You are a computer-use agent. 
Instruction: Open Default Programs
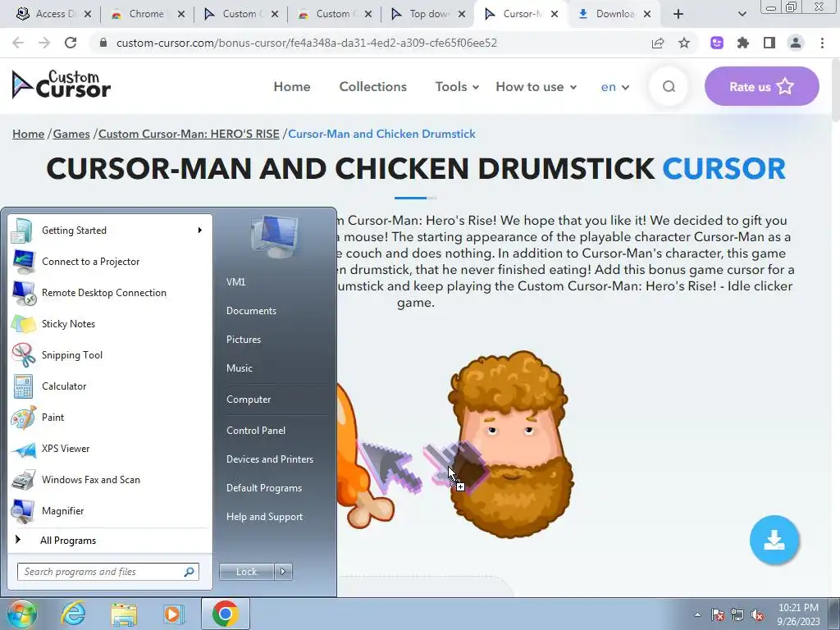click(264, 488)
